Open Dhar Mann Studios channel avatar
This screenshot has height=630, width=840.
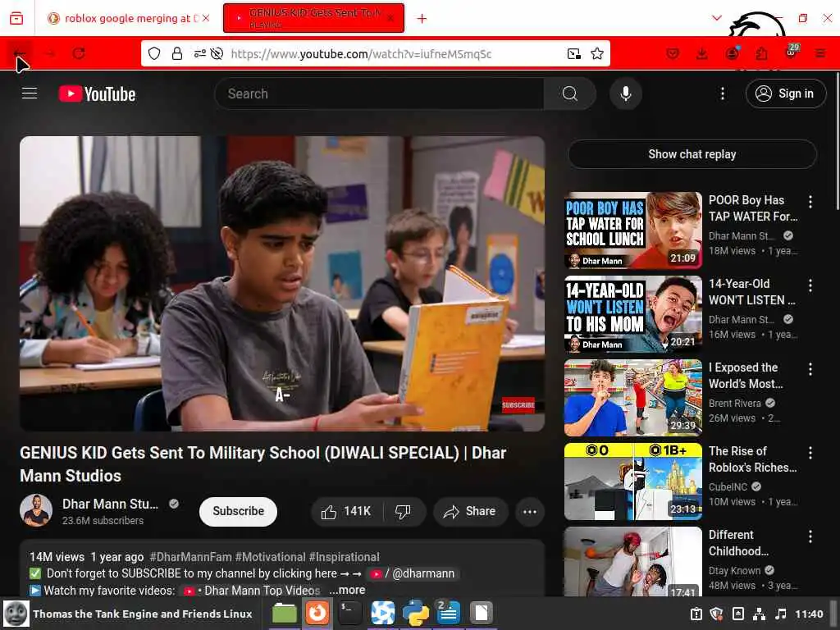(36, 510)
